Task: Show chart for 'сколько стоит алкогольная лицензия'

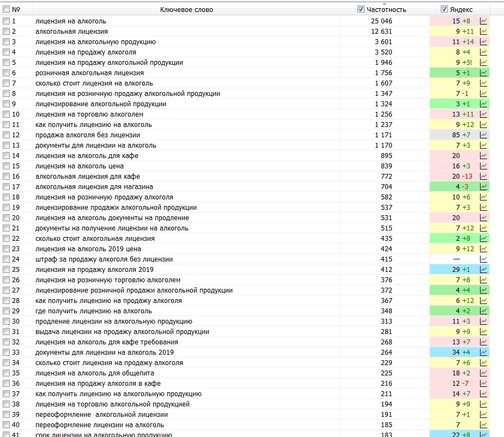Action: pyautogui.click(x=483, y=239)
